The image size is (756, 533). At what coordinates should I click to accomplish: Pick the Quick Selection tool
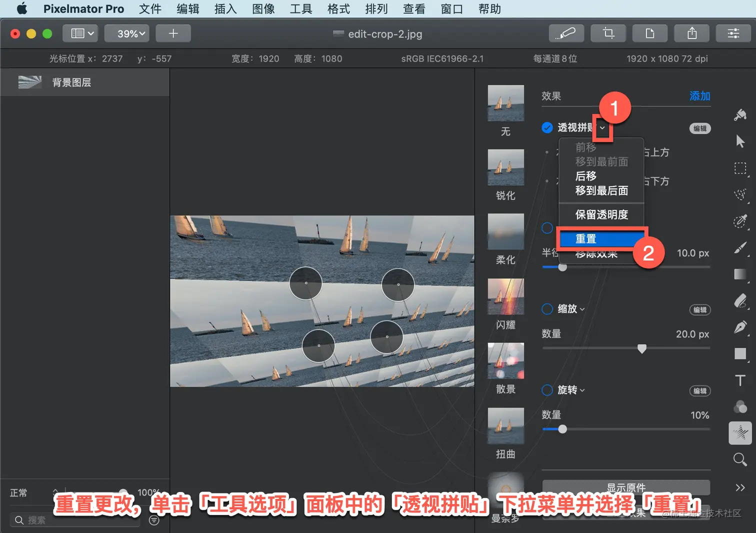click(740, 194)
